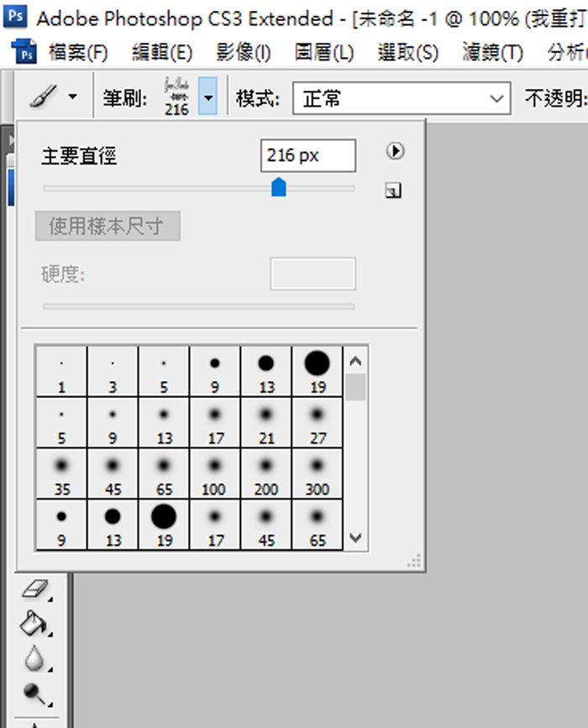Open the 圖層(L) menu

[324, 52]
